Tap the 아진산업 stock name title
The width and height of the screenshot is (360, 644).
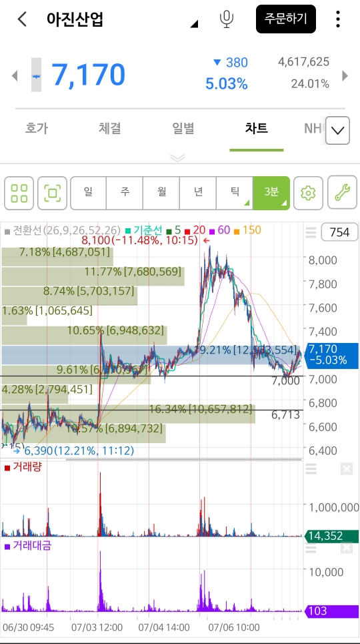(x=75, y=19)
